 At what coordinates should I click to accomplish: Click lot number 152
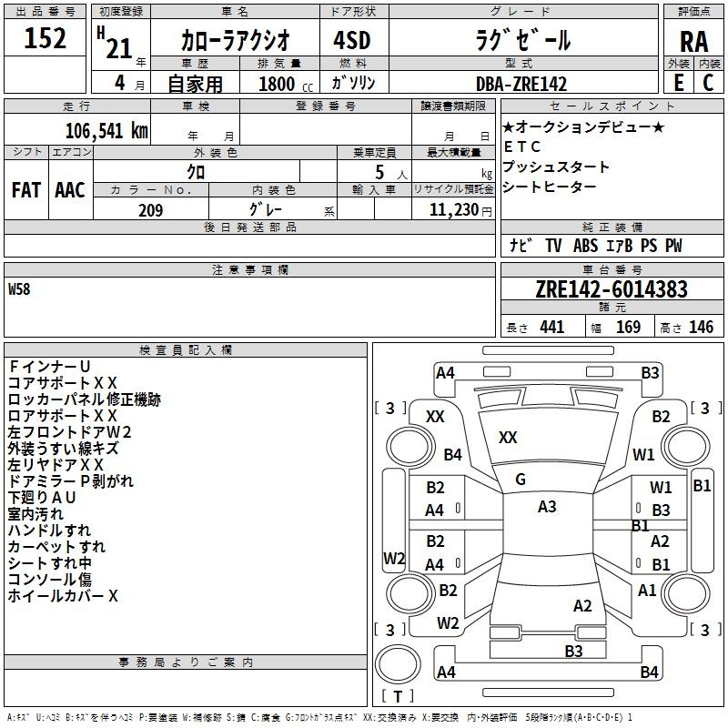point(45,38)
